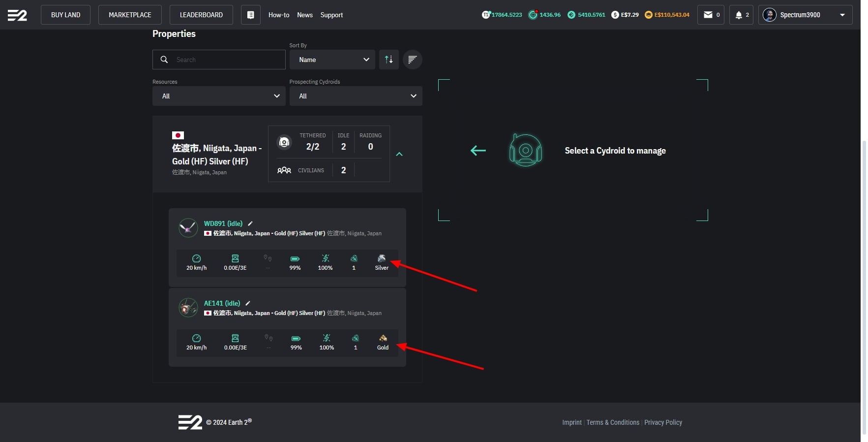Open the Leaderboard page
This screenshot has width=868, height=442.
click(x=201, y=15)
